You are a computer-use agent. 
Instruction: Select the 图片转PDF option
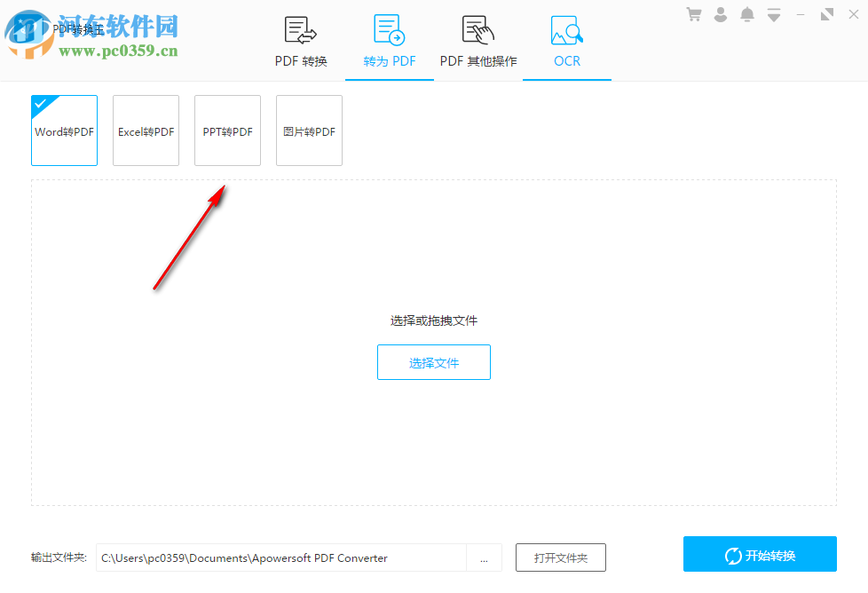tap(309, 130)
